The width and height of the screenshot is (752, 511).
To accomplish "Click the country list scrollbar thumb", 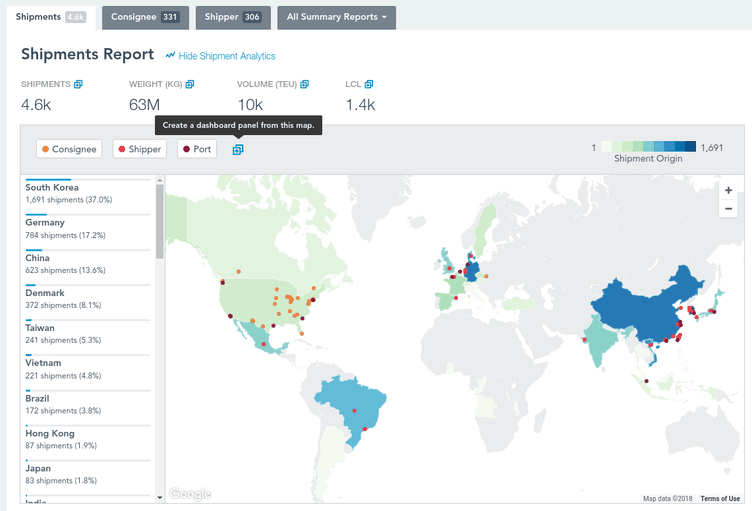I will [x=160, y=221].
